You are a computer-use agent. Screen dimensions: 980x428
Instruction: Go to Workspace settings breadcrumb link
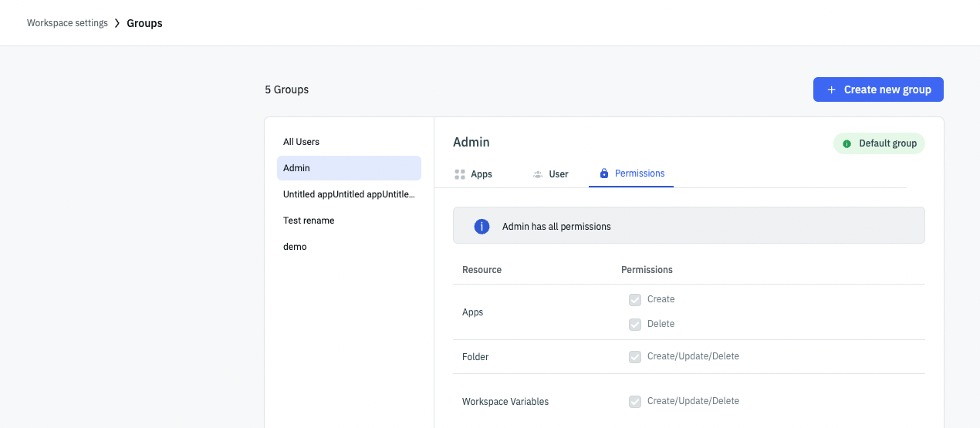tap(67, 23)
